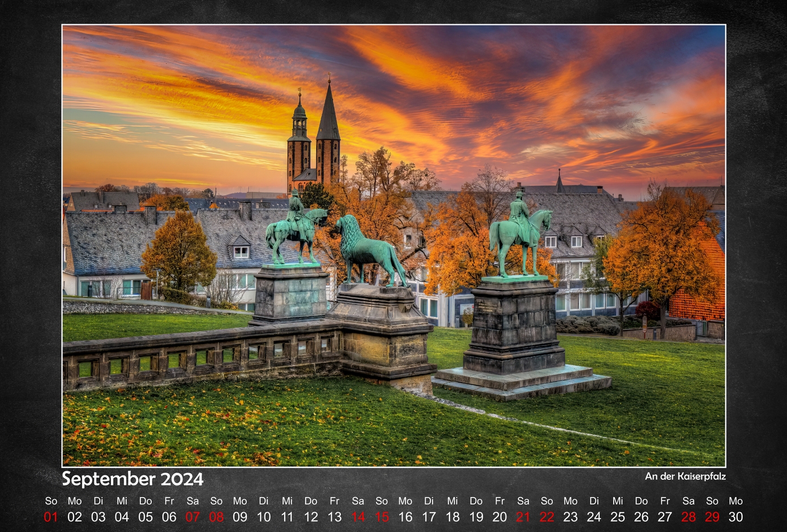The width and height of the screenshot is (787, 532).
Task: Click the 'An der Kaiserpfalz' caption
Action: (x=685, y=476)
